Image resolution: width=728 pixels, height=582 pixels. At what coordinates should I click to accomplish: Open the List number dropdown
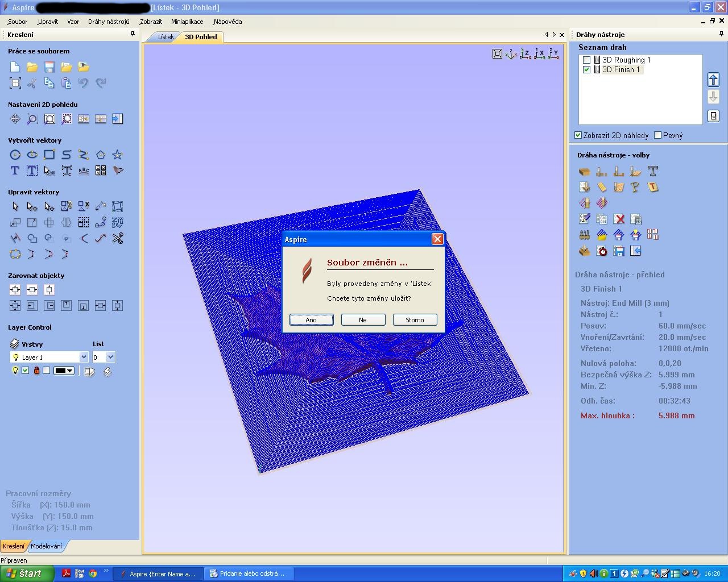pyautogui.click(x=110, y=357)
